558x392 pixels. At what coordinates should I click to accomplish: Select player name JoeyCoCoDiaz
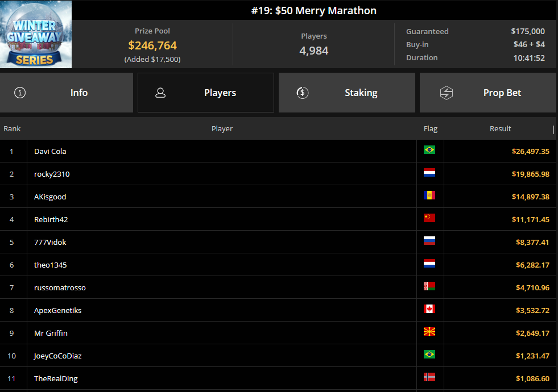57,356
